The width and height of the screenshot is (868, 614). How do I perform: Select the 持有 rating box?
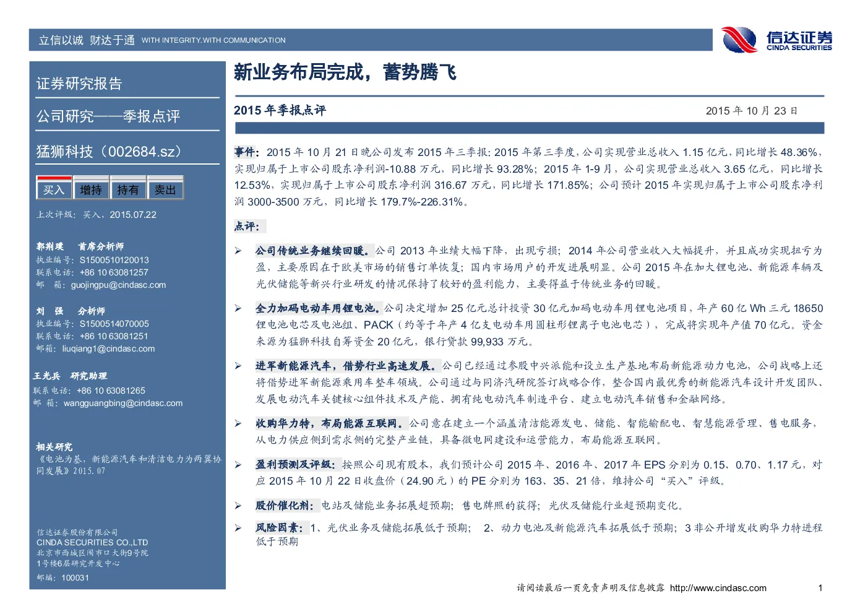click(x=128, y=189)
